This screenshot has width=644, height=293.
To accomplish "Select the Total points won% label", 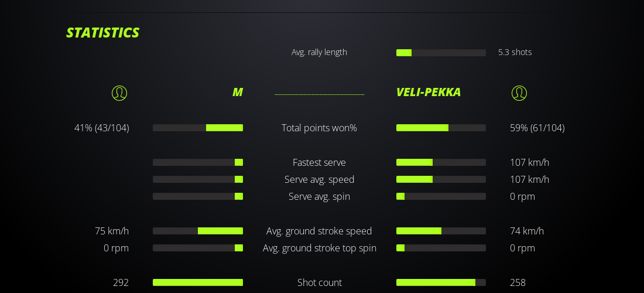I will click(x=319, y=128).
